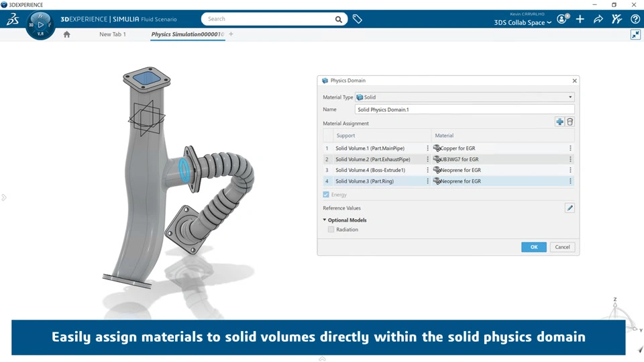
Task: Collapse the view with the shrink icon
Action: coord(635,34)
